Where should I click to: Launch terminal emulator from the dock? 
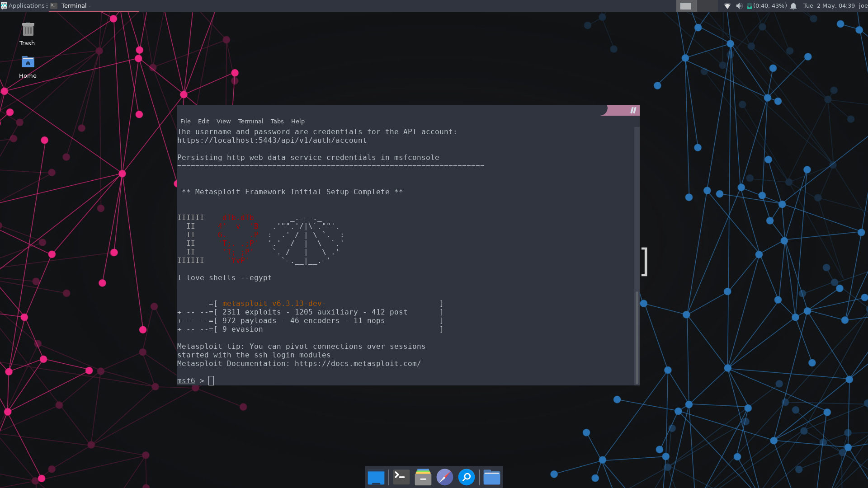tap(401, 477)
